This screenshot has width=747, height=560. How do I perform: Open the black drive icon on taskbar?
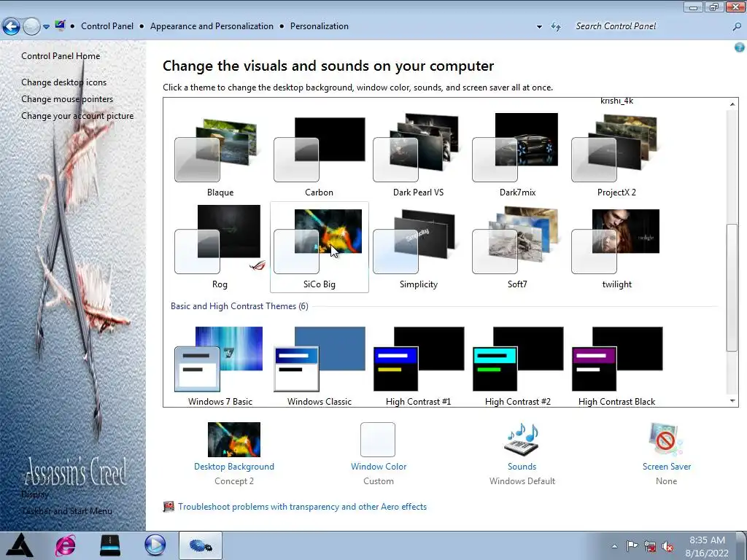click(110, 545)
